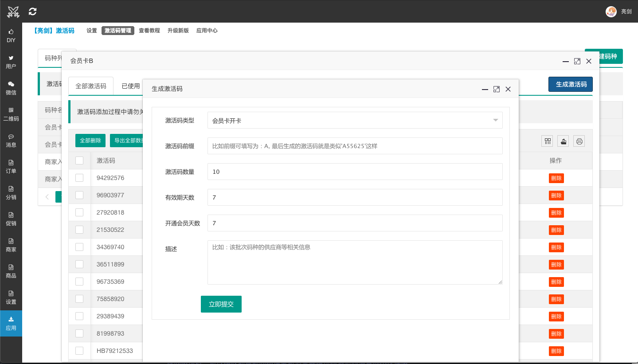Maximize the 生成激活码 dialog
The image size is (638, 364).
[x=497, y=89]
